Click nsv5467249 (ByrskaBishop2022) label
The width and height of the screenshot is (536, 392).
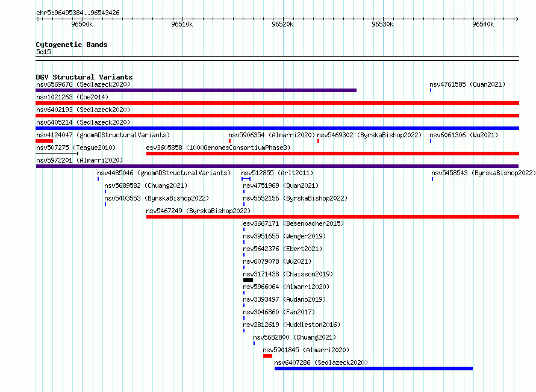pos(198,211)
